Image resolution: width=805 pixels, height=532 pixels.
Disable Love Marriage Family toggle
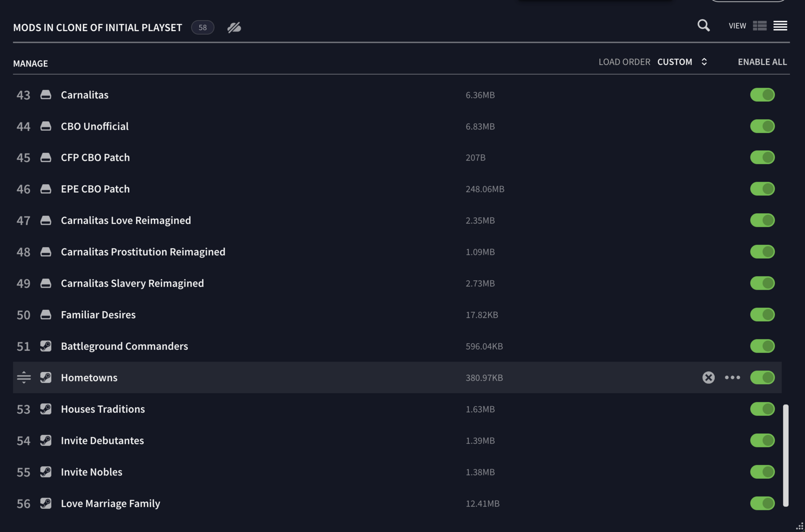pos(763,503)
